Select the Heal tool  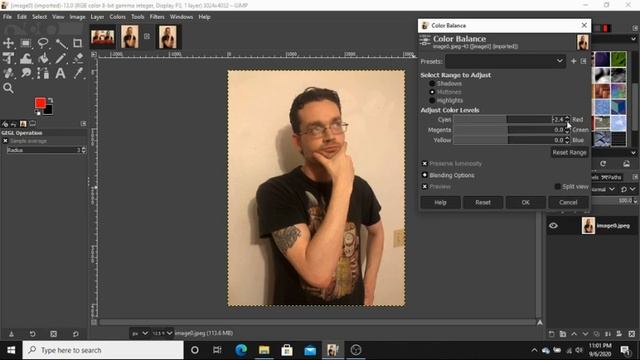[9, 73]
